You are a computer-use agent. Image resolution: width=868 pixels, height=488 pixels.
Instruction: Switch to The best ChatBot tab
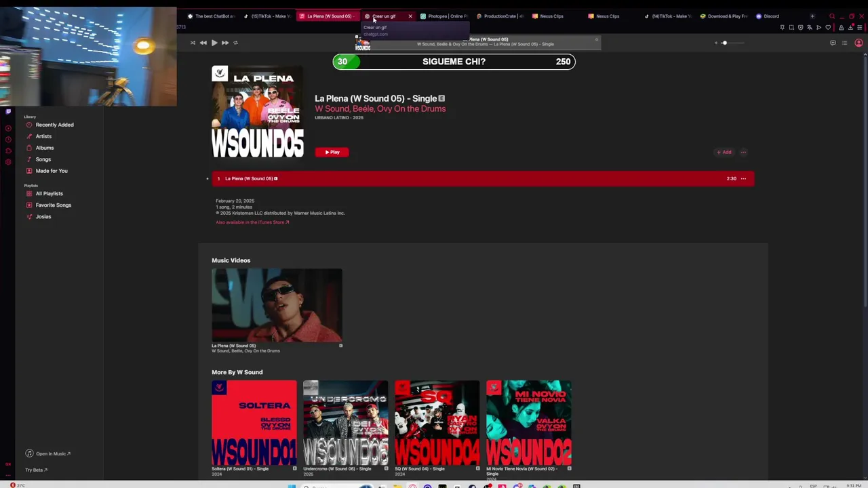pyautogui.click(x=211, y=16)
